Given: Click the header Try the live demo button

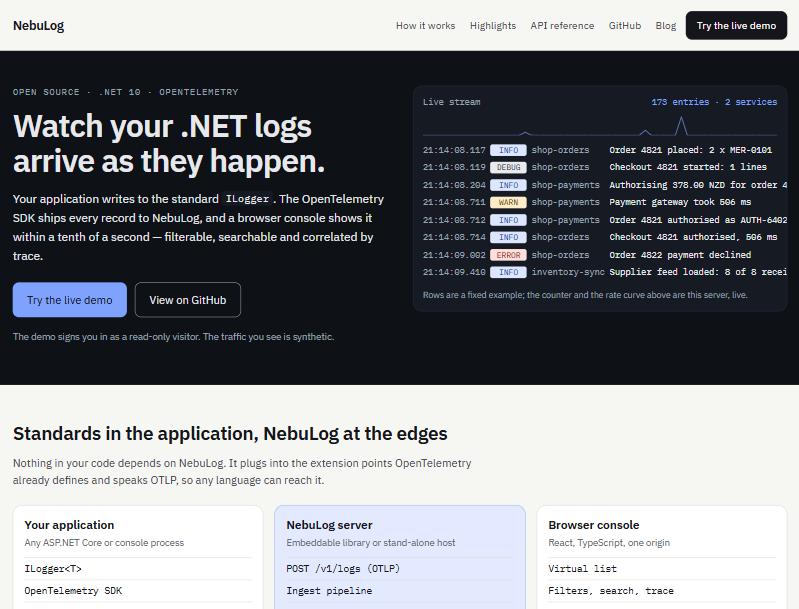Looking at the screenshot, I should click(x=736, y=25).
